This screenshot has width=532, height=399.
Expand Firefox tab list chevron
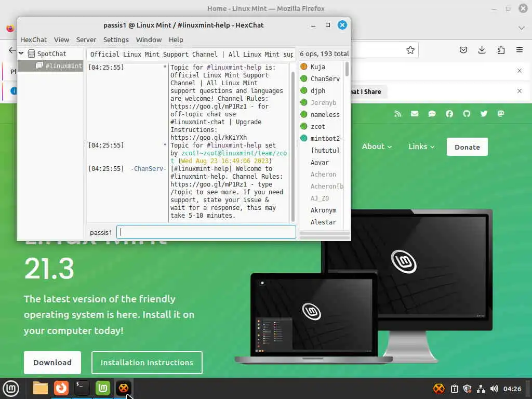point(522,28)
